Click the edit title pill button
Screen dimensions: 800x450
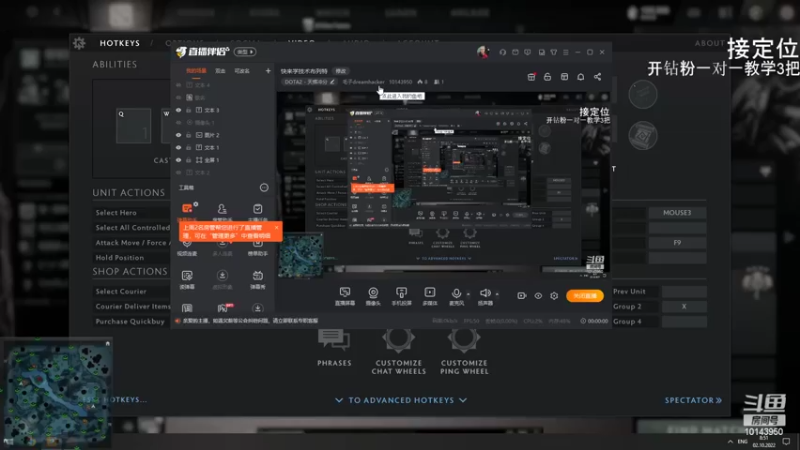341,71
